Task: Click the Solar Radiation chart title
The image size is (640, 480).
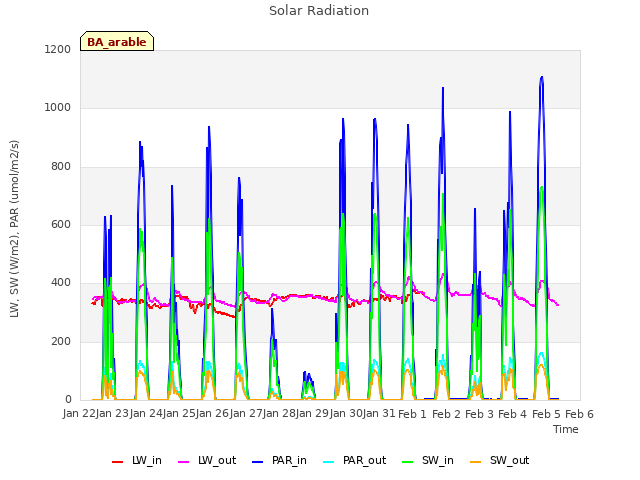Action: pyautogui.click(x=319, y=11)
